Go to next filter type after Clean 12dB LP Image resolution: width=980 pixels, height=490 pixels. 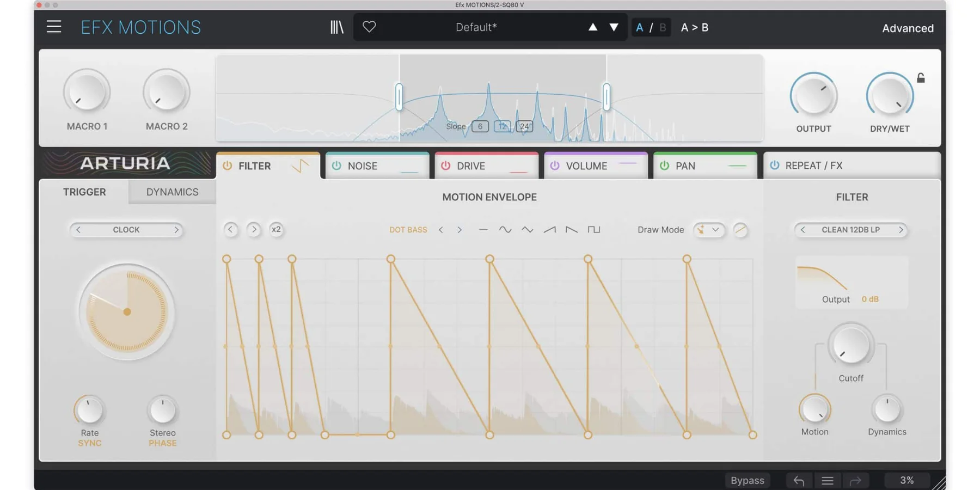(x=901, y=230)
